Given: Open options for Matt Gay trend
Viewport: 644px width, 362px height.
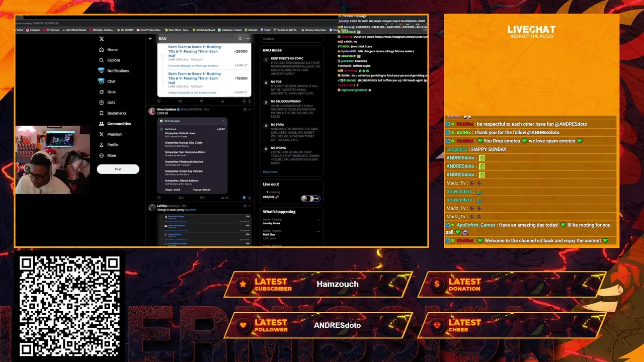Looking at the screenshot, I should 318,231.
